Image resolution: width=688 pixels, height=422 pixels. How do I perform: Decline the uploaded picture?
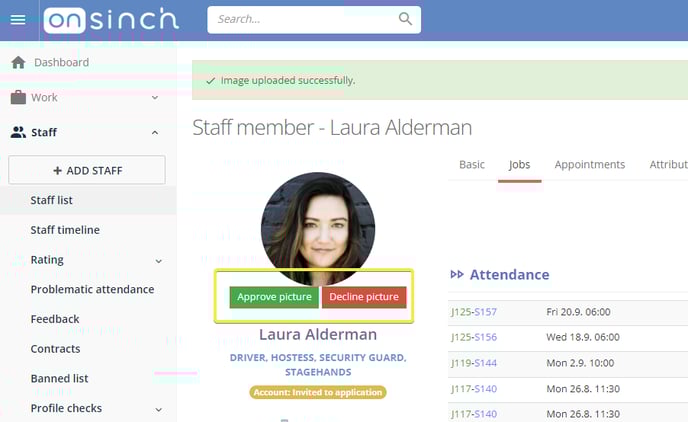[x=364, y=297]
